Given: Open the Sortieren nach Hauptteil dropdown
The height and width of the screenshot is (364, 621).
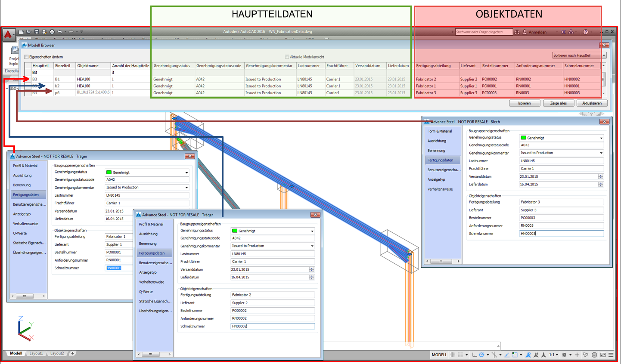Looking at the screenshot, I should 579,55.
